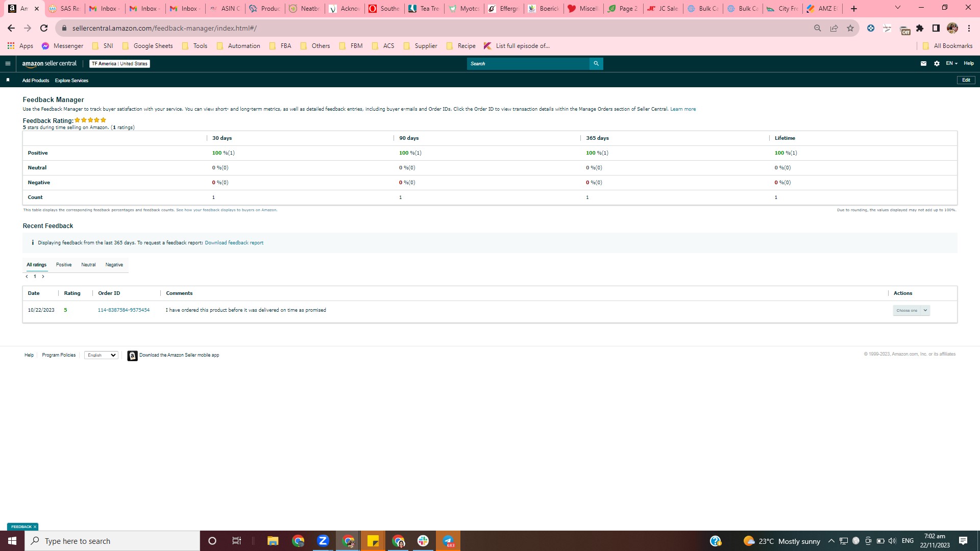Open Telegram from the taskbar

pos(448,541)
